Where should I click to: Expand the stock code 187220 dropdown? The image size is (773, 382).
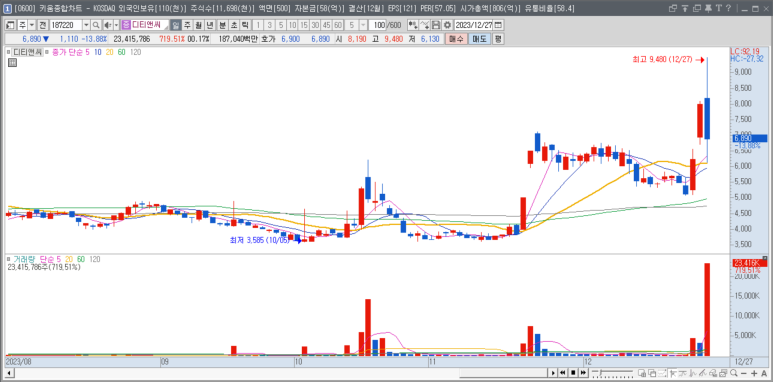86,25
